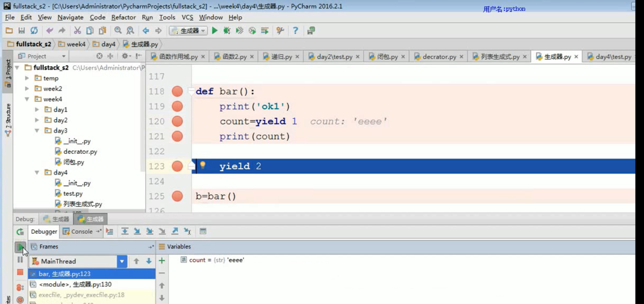The width and height of the screenshot is (644, 304).
Task: Run the script with the green play icon
Action: tap(215, 31)
